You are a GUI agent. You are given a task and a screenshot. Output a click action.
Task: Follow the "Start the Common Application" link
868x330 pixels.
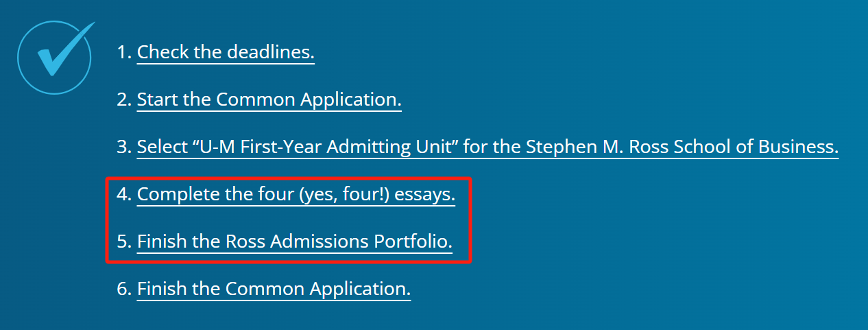point(269,99)
